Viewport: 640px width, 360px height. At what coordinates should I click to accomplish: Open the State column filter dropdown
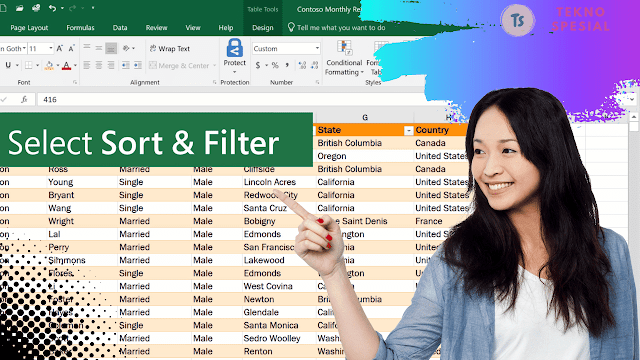coord(408,131)
